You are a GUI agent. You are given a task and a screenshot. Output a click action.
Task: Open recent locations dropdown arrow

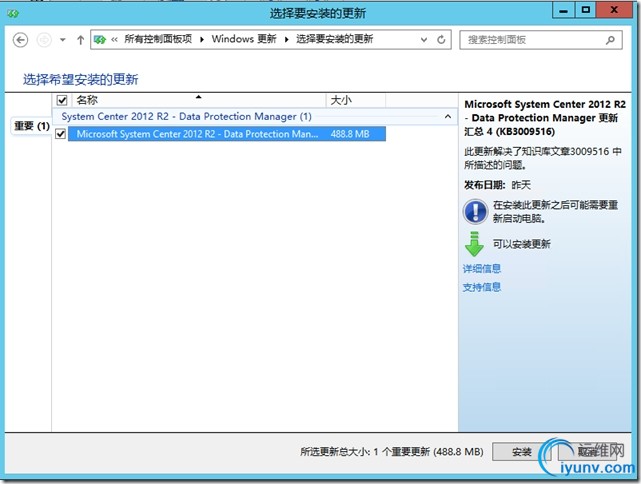[x=63, y=40]
